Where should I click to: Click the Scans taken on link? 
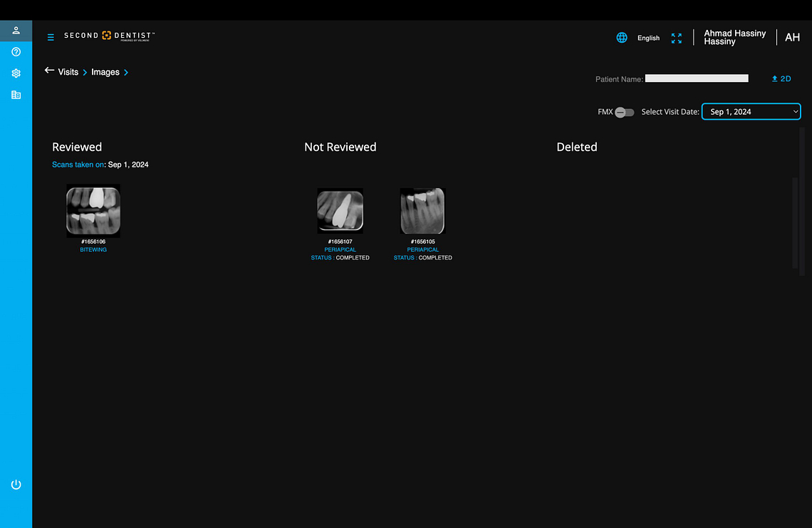(78, 164)
